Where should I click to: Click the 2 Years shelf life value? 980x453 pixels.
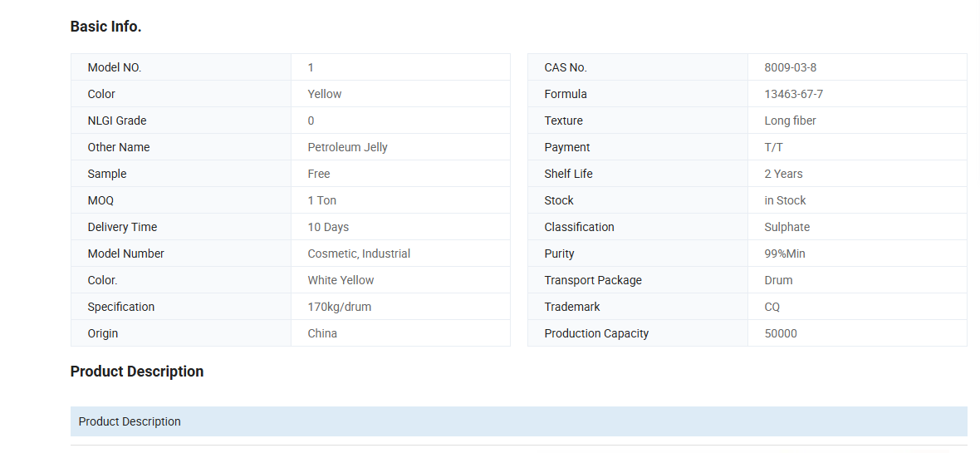(x=783, y=174)
